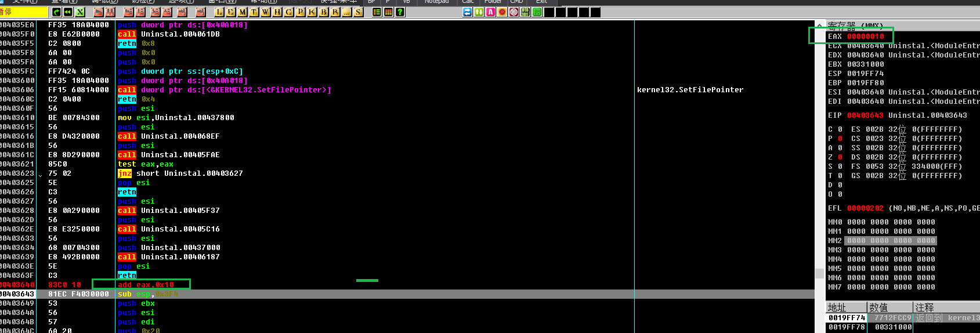
Task: Open Handles window with H button
Action: (277, 12)
